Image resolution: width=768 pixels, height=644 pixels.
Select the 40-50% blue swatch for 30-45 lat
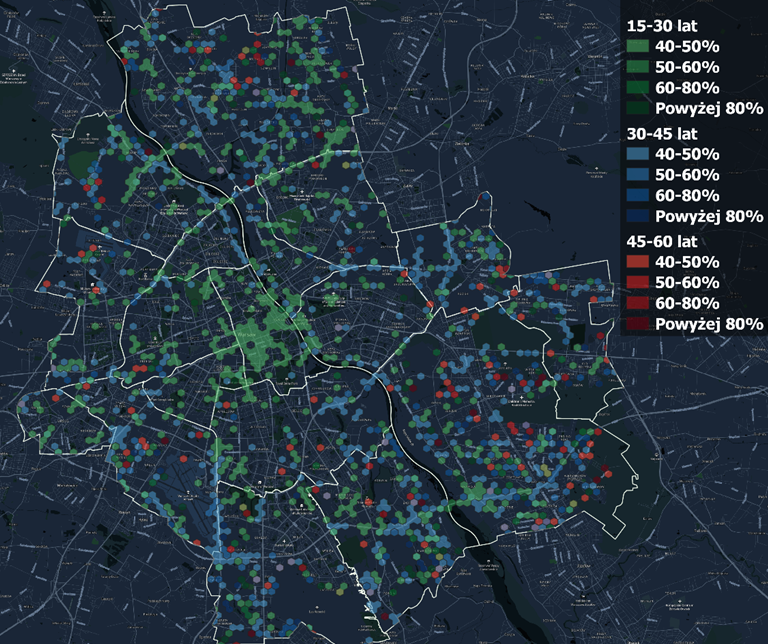[x=636, y=154]
